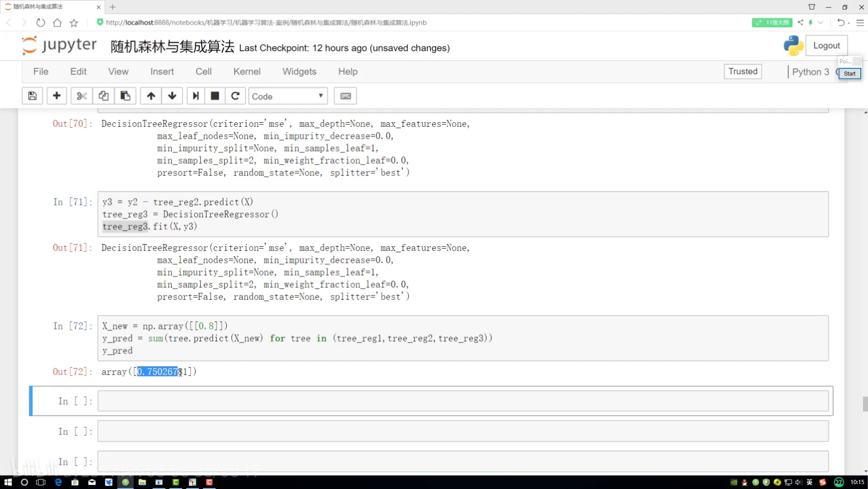
Task: Click the browser address bar URL
Action: 266,23
